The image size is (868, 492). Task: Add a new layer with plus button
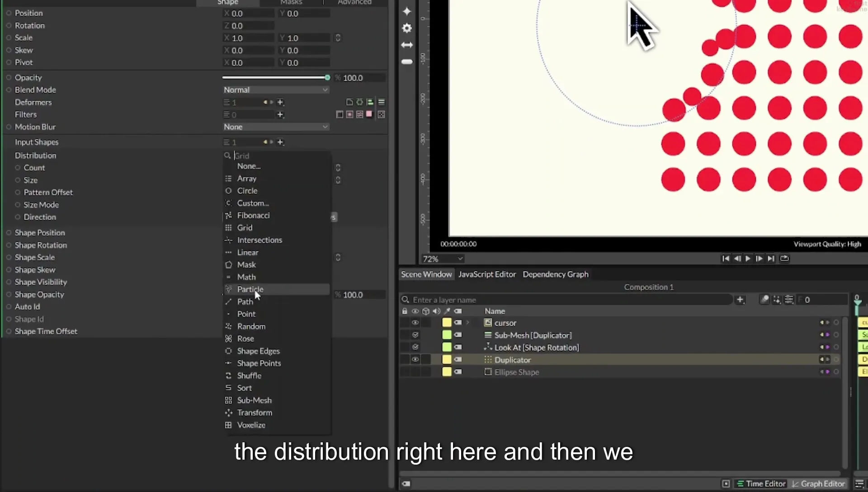coord(740,299)
